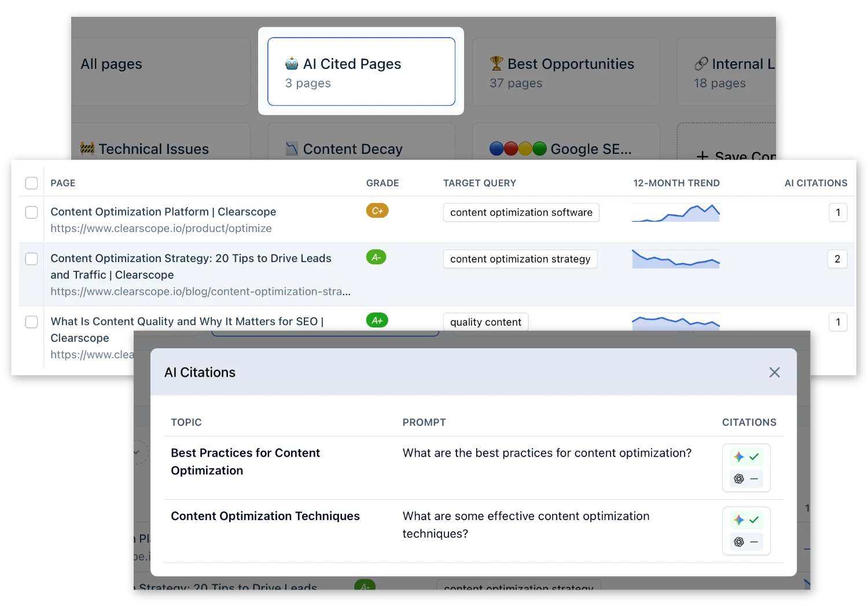This screenshot has width=868, height=615.
Task: Click the CITATIONS column header in dialog
Action: pyautogui.click(x=749, y=422)
